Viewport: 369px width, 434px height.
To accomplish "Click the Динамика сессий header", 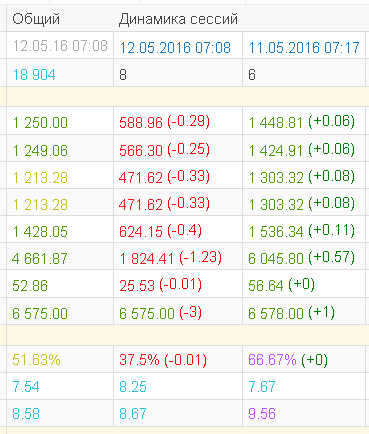I will 178,19.
